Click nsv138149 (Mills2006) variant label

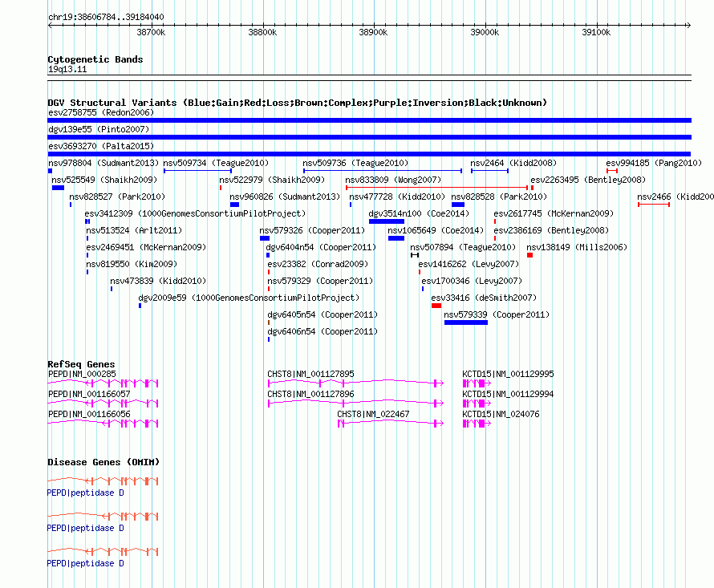(x=577, y=247)
